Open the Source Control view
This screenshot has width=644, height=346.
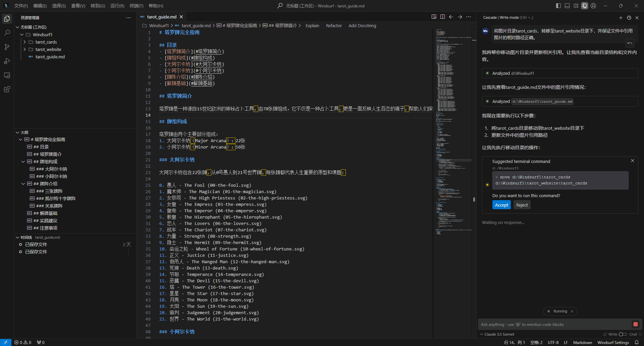[x=7, y=47]
